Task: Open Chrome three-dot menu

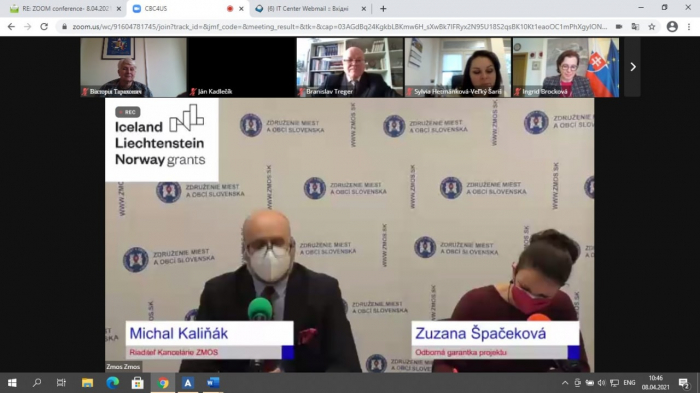Action: 689,27
